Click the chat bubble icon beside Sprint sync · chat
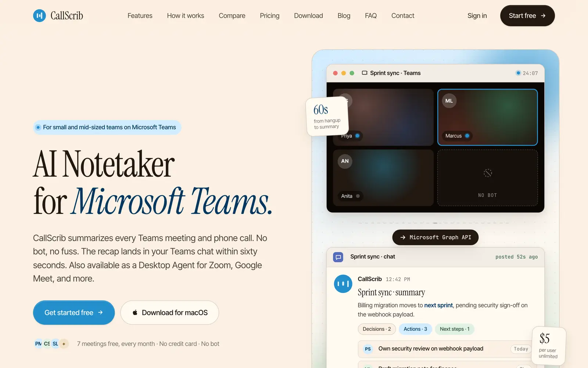Screen dimensions: 588x368 (338, 257)
